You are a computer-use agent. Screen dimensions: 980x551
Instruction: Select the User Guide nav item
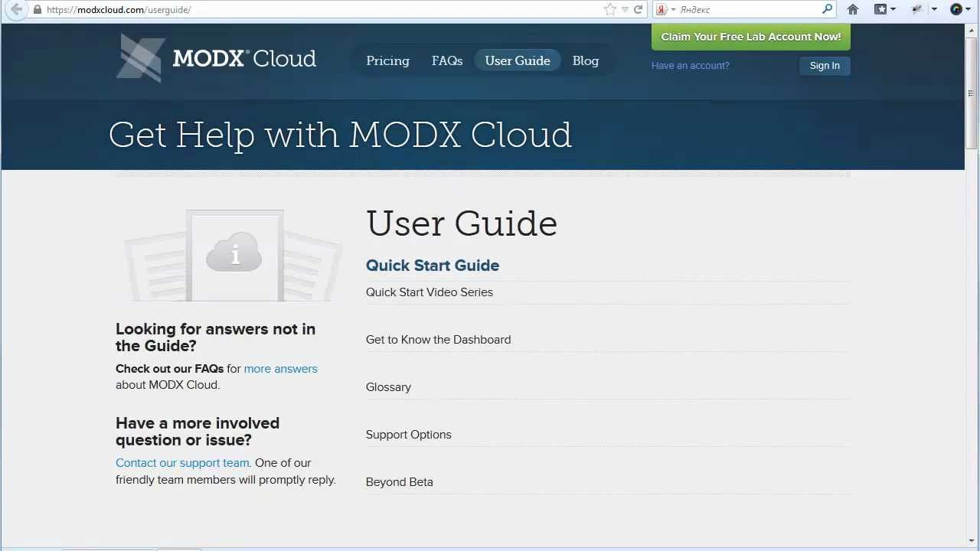click(x=518, y=60)
